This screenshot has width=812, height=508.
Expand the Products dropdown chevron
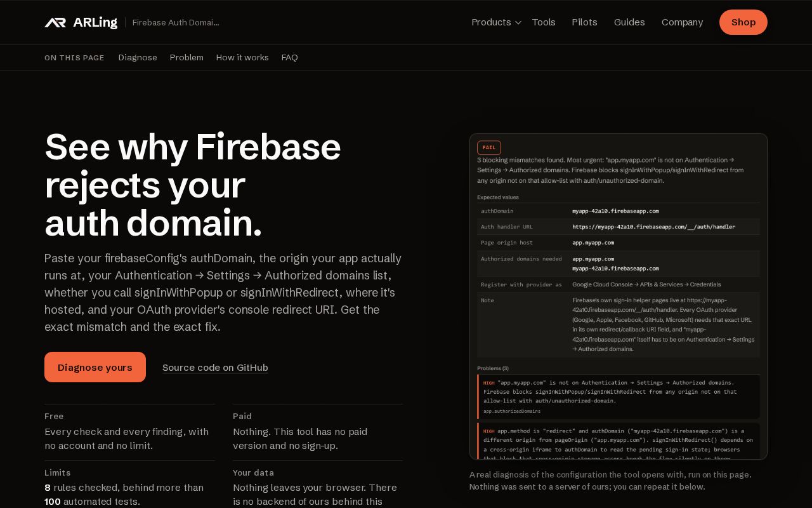point(518,23)
